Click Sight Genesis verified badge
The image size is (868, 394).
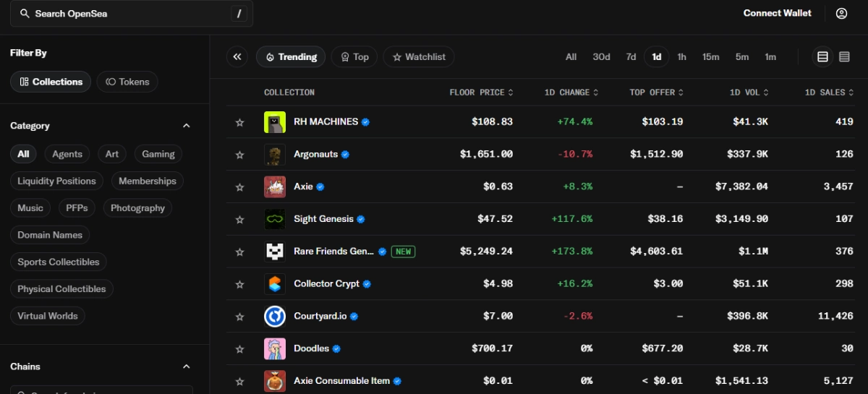[x=361, y=219]
